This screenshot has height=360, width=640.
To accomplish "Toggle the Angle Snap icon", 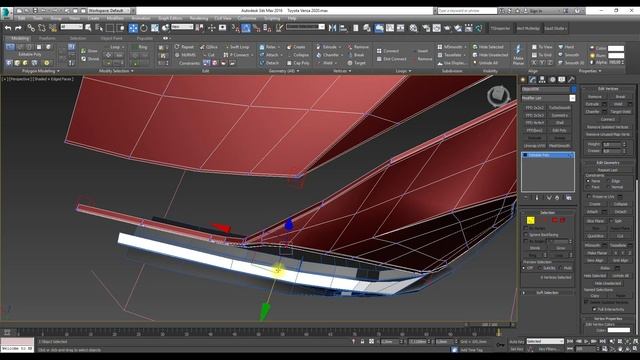I will (246, 28).
